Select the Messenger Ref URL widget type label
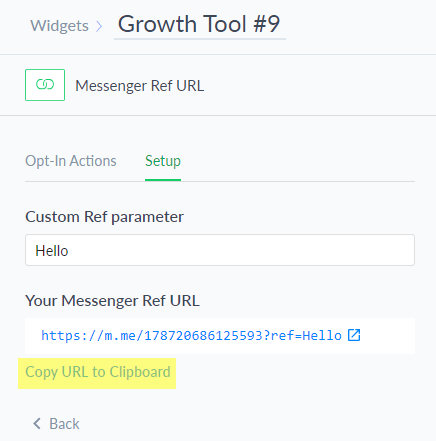 140,86
